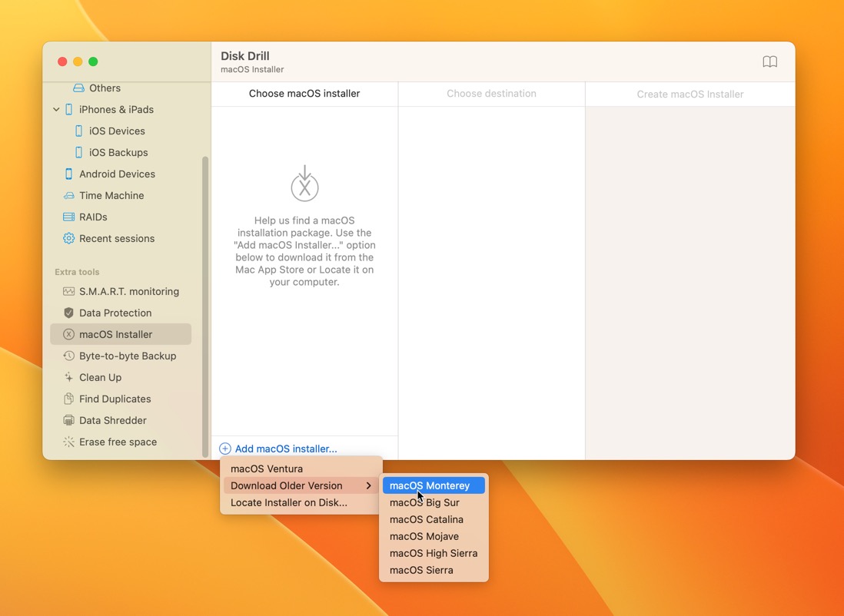Choose Locate Installer on Disk...
The image size is (844, 616).
coord(301,502)
